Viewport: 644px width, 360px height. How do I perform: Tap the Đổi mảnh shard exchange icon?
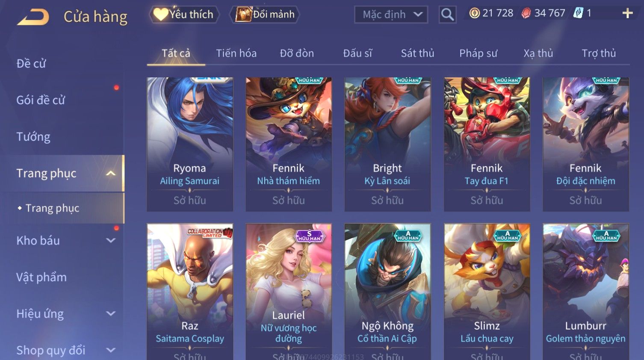click(x=243, y=14)
